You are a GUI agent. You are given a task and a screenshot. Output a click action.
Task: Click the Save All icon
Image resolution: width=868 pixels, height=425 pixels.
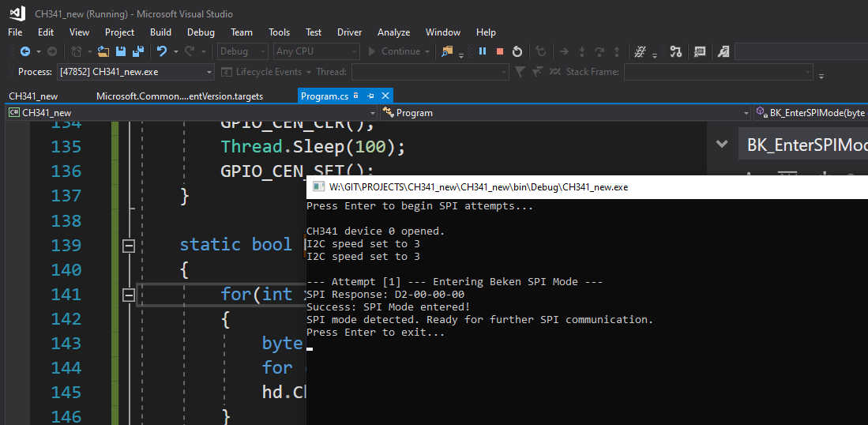137,51
